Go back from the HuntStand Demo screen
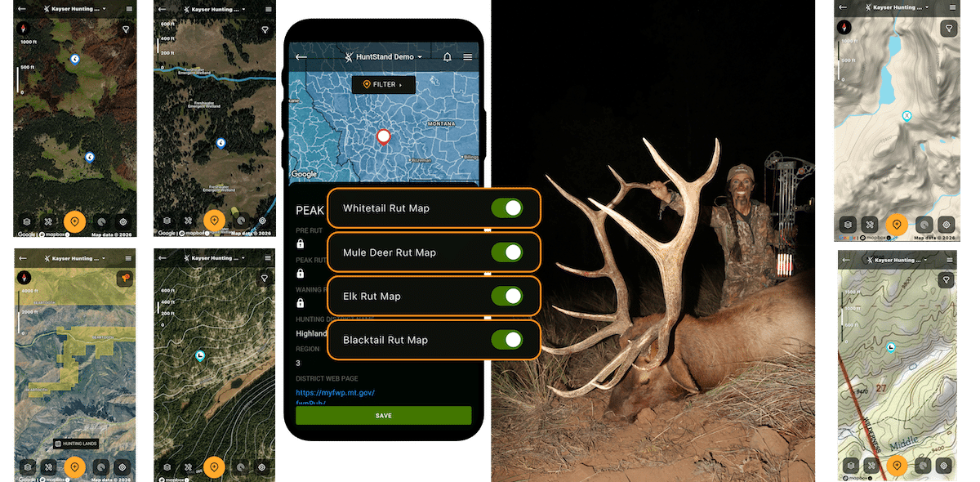This screenshot has height=482, width=980. point(301,57)
